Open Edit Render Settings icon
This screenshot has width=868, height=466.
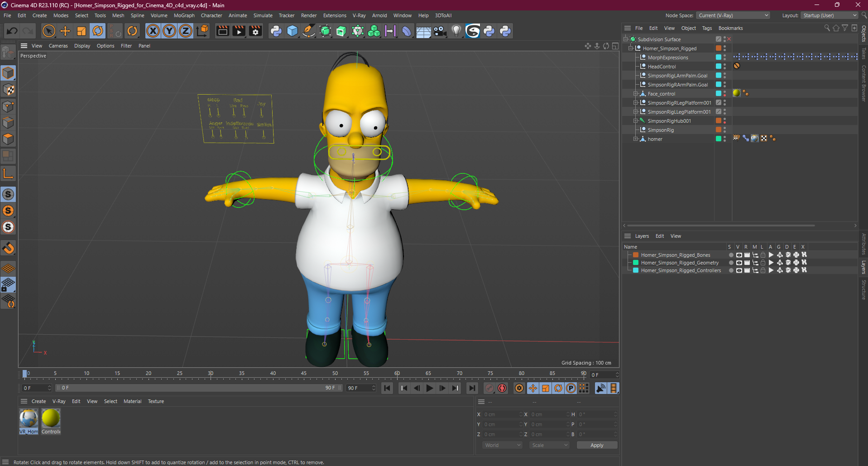[x=256, y=31]
